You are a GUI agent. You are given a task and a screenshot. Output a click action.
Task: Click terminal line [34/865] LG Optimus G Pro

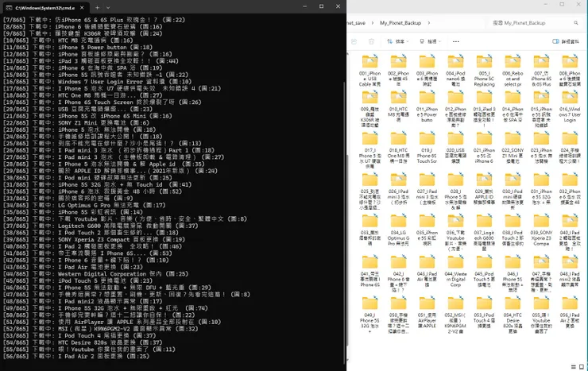click(84, 205)
